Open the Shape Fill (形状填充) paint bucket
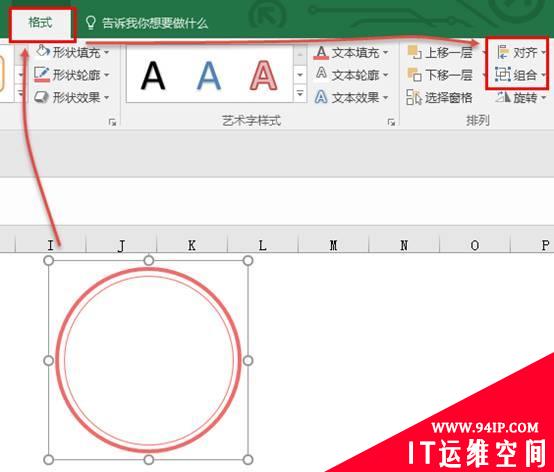 [x=43, y=51]
